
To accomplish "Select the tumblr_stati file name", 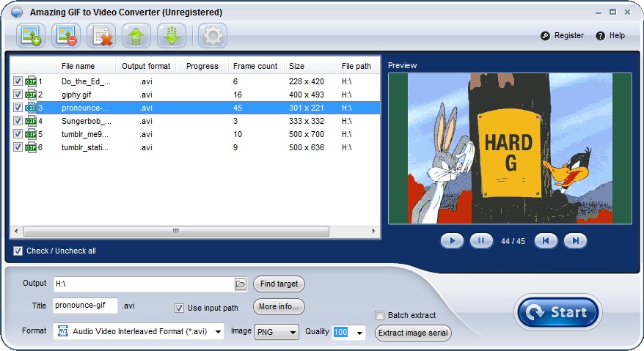I will (85, 147).
